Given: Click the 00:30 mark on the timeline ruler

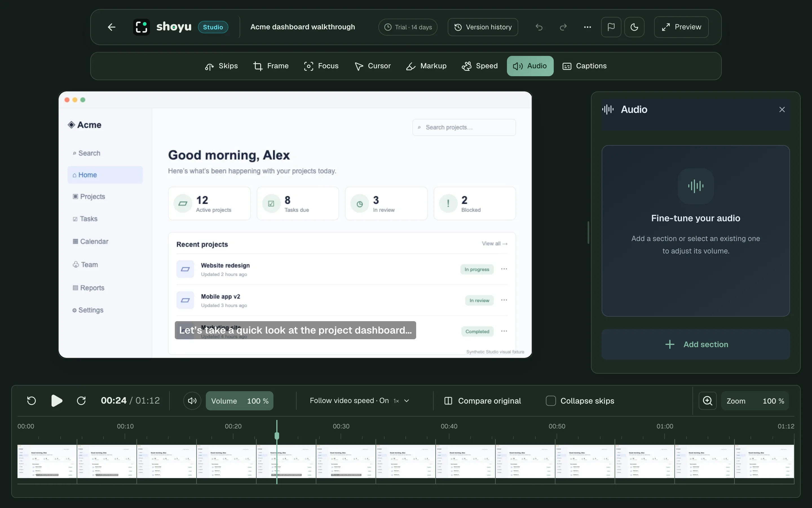Looking at the screenshot, I should pos(341,426).
